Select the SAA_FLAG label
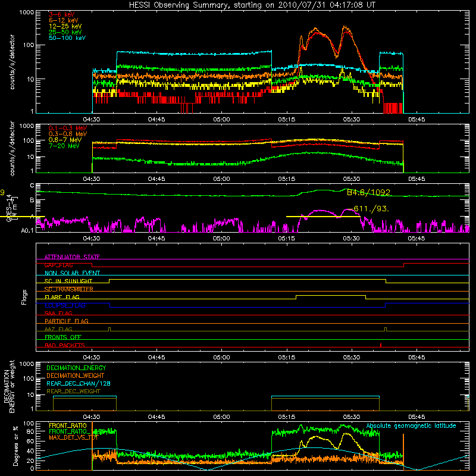This screenshot has width=476, height=476. pos(58,313)
